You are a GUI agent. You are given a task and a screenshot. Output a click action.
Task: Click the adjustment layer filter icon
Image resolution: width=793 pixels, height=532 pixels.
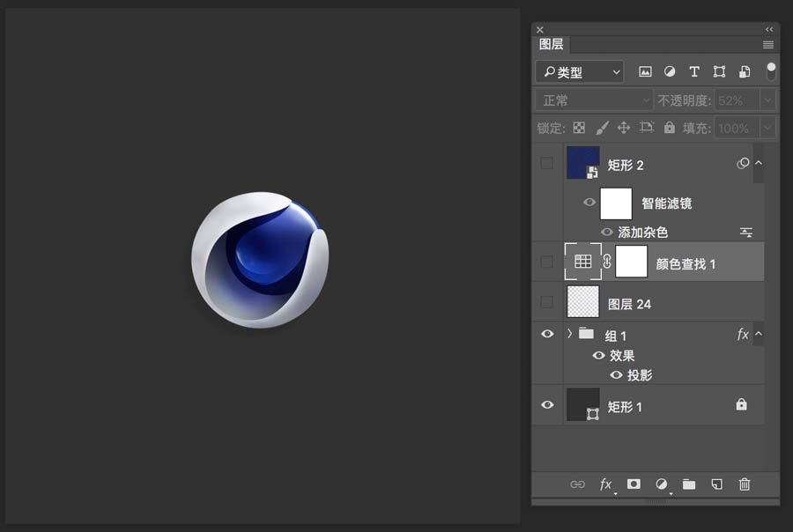(x=670, y=71)
